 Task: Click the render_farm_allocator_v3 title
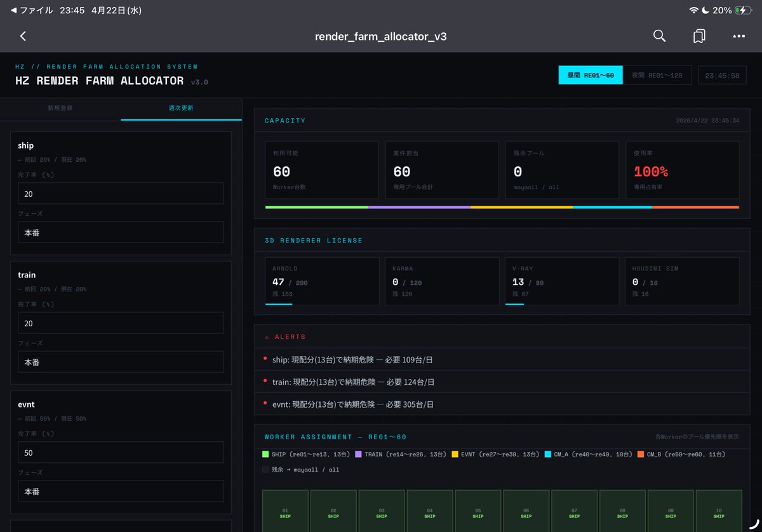coord(381,36)
